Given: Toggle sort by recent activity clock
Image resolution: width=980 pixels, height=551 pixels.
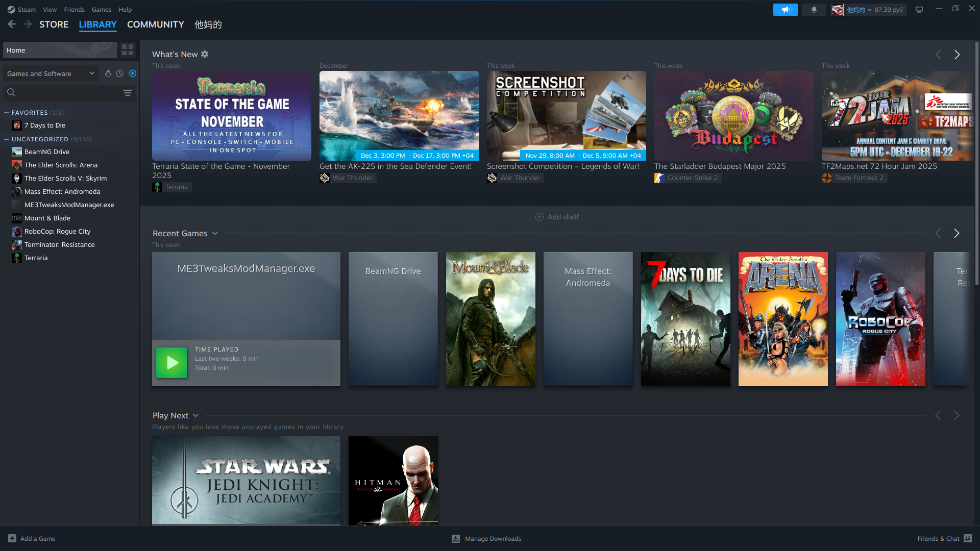Looking at the screenshot, I should click(120, 73).
